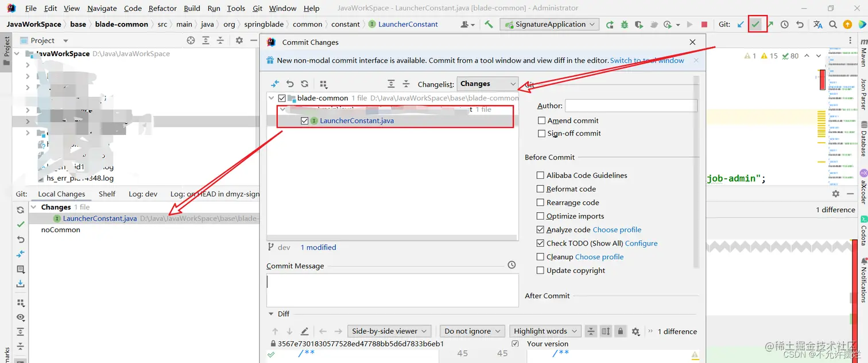Click Switch to tool window link
The image size is (868, 363).
pos(647,60)
